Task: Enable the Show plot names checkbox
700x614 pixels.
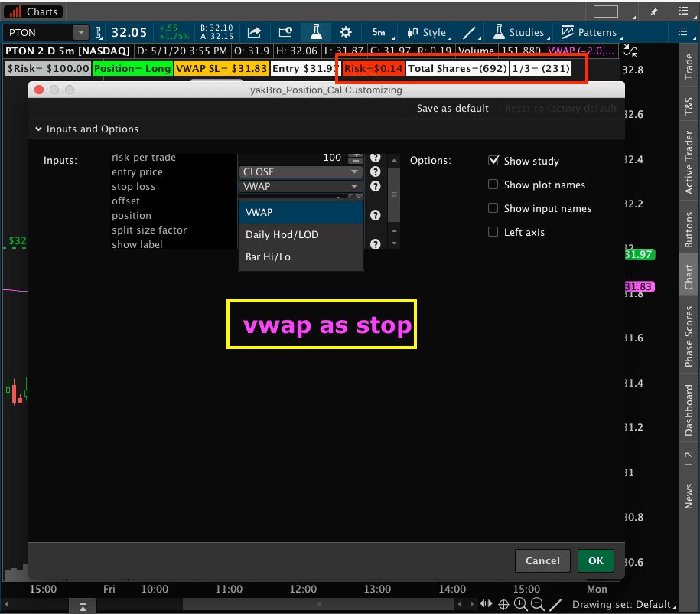Action: [493, 185]
